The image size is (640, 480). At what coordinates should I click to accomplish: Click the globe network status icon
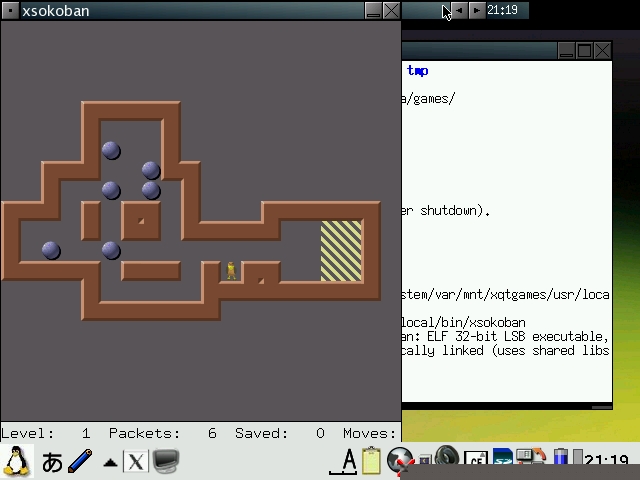401,461
